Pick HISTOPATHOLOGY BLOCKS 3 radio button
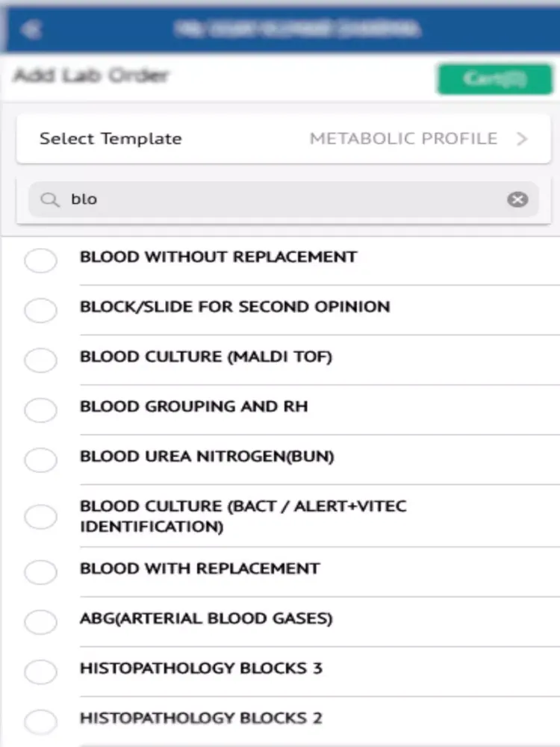Screen dimensions: 560x747 coord(40,672)
